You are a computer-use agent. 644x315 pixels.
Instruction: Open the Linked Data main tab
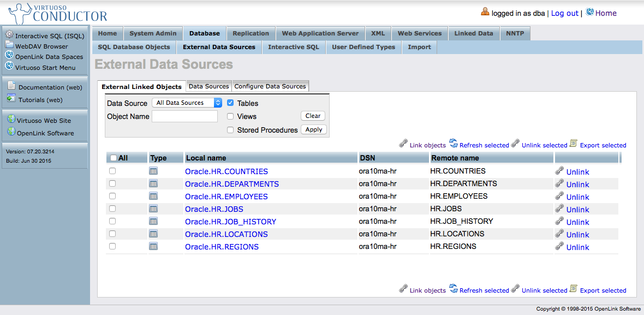point(473,33)
